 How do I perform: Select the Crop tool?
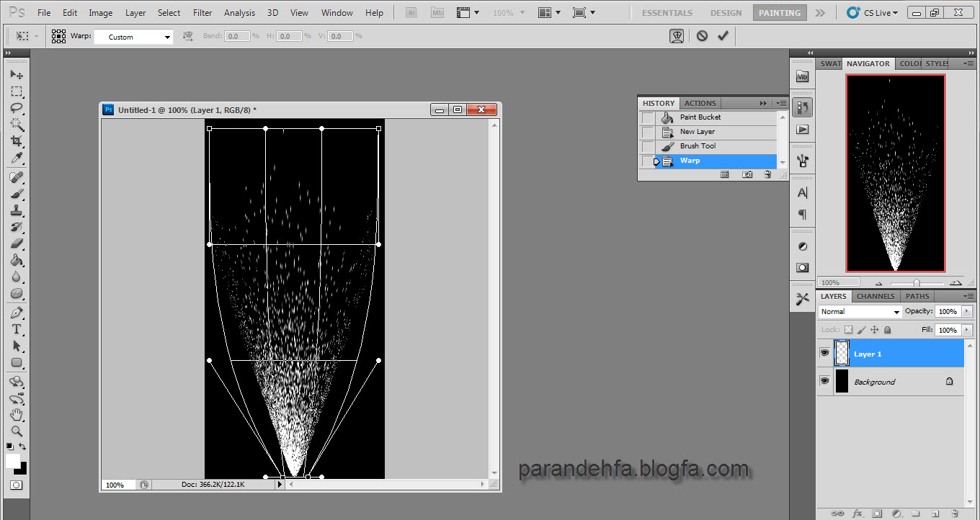[x=17, y=141]
